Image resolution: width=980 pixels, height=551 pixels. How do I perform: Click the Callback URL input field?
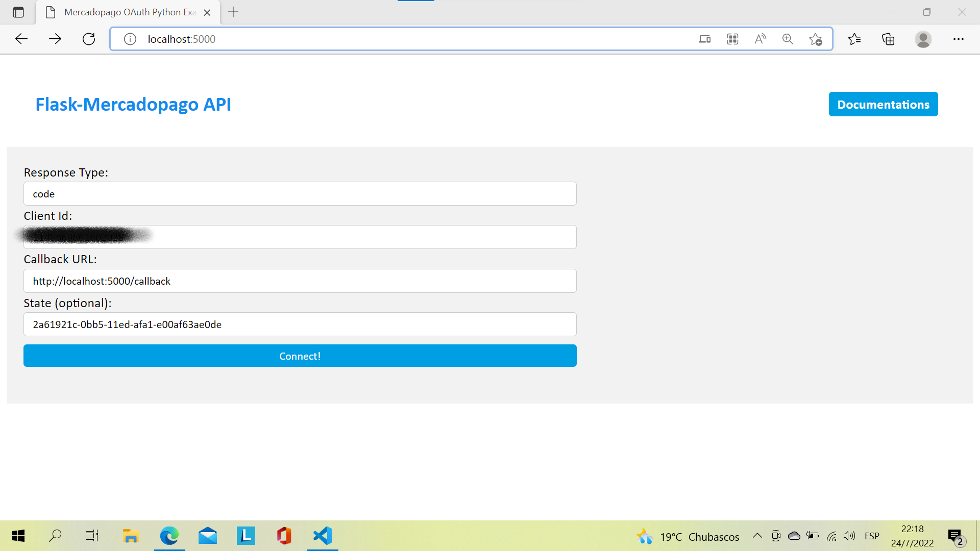pos(300,281)
